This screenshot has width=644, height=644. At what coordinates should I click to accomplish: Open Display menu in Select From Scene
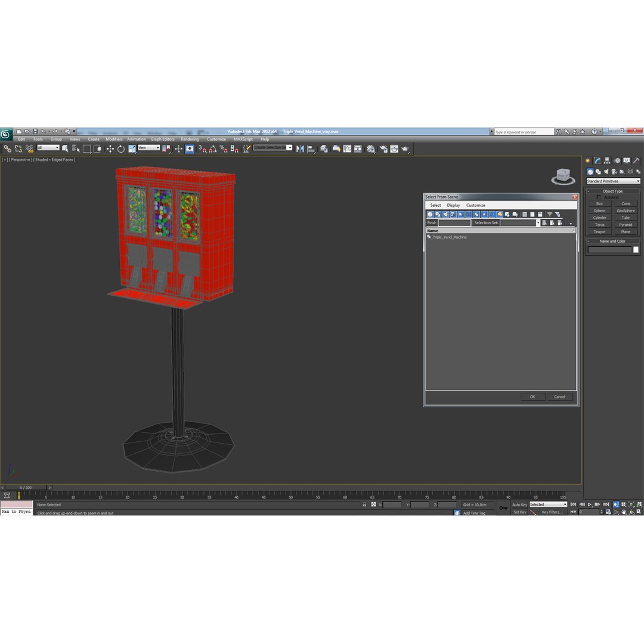point(453,205)
